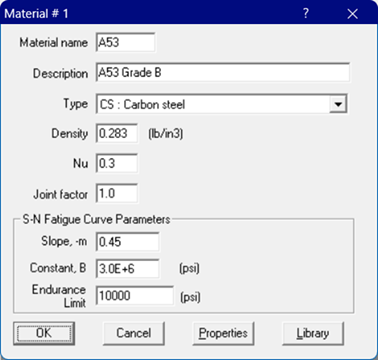
Task: Click the Nu value field
Action: coord(117,163)
